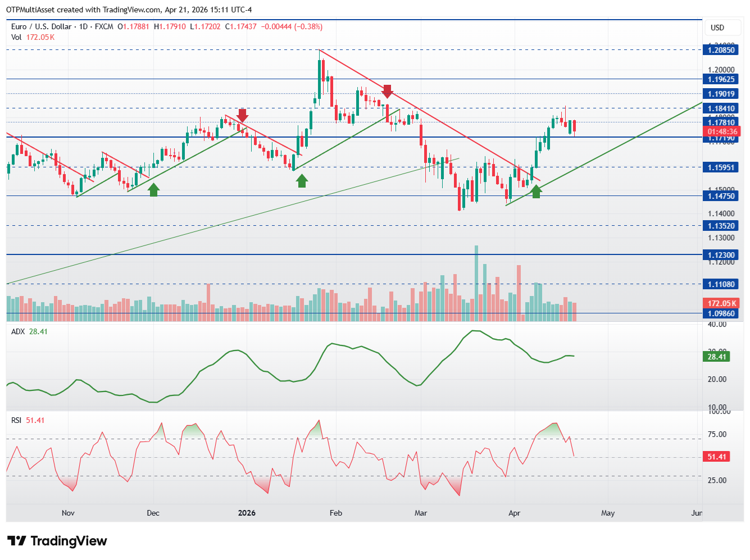Select the green up arrow in late January
750x560 pixels.
coord(302,180)
